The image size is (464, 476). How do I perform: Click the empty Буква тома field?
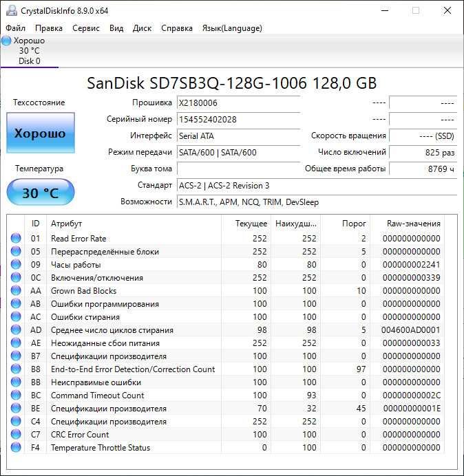pos(238,169)
